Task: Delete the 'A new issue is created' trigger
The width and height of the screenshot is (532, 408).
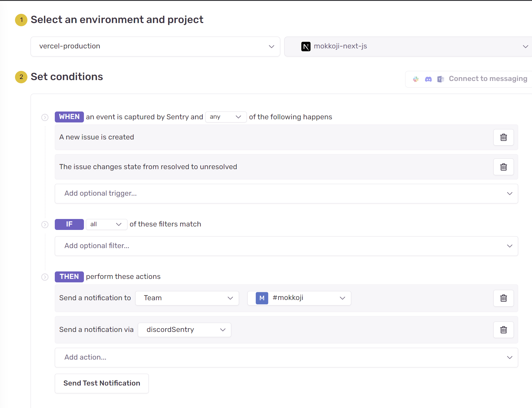Action: [x=503, y=137]
